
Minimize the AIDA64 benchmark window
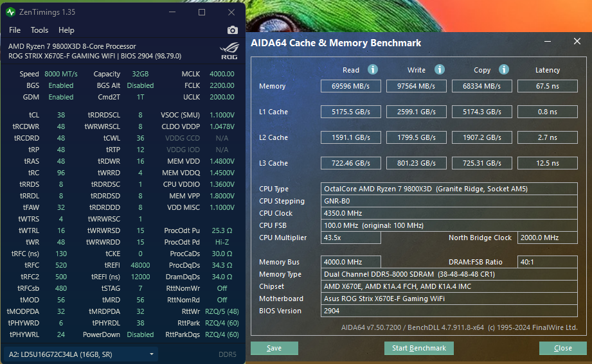548,42
